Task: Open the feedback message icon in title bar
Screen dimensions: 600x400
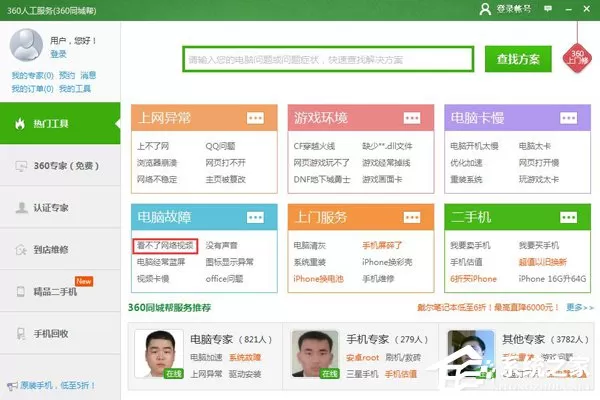Action: coord(548,8)
